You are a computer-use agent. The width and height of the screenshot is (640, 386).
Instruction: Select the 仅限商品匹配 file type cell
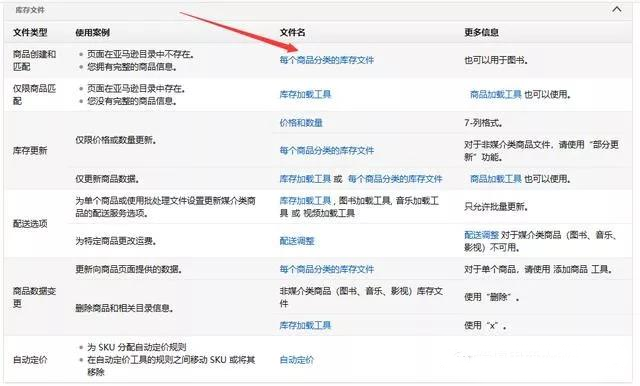[34, 95]
